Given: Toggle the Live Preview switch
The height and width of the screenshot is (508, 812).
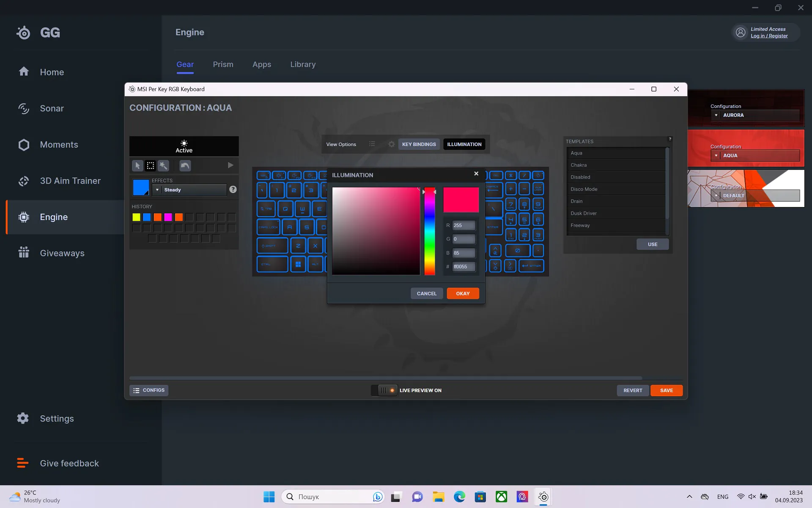Looking at the screenshot, I should point(384,390).
